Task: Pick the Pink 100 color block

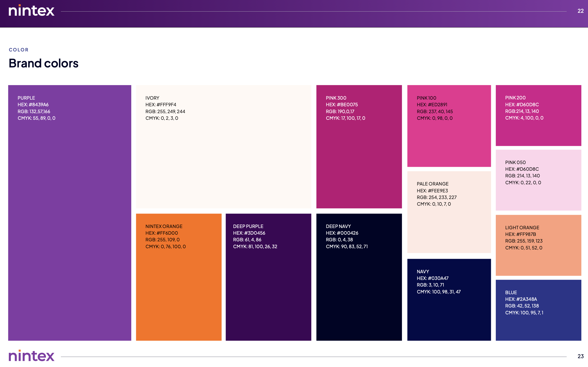Action: pos(449,143)
